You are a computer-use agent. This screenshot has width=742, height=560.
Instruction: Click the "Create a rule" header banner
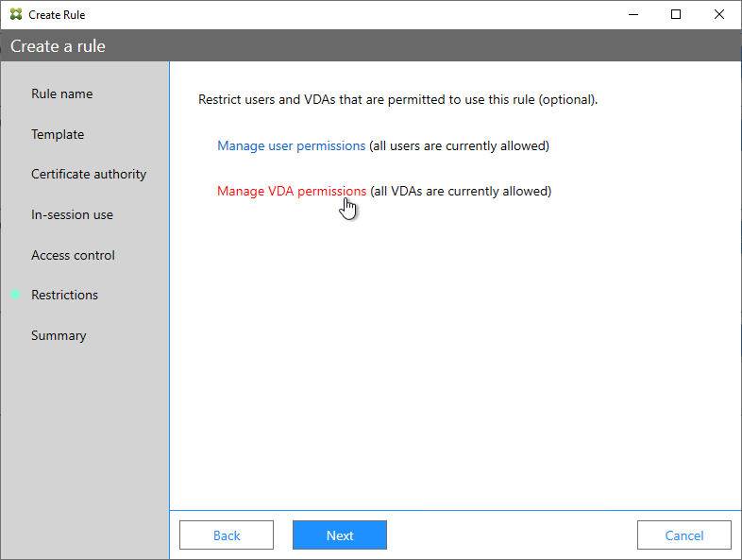371,46
